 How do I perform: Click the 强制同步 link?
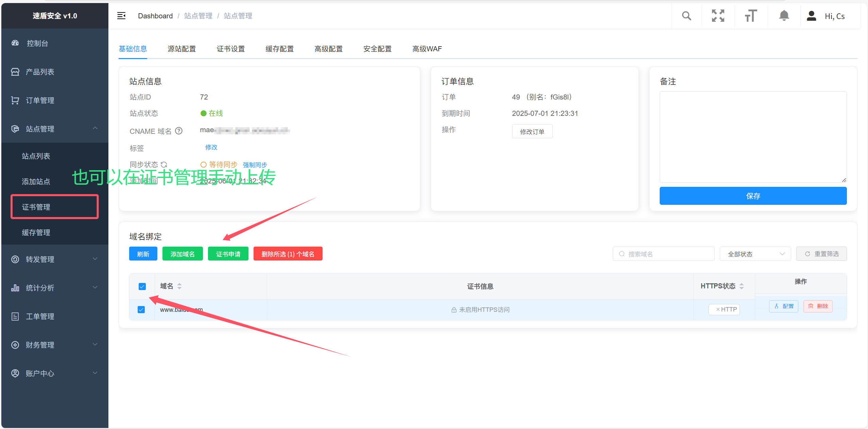pos(255,165)
